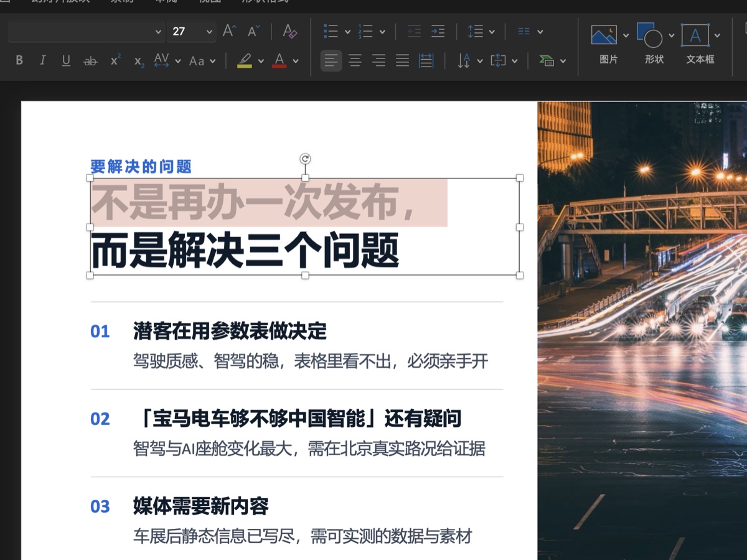Click the text direction icon

click(464, 60)
